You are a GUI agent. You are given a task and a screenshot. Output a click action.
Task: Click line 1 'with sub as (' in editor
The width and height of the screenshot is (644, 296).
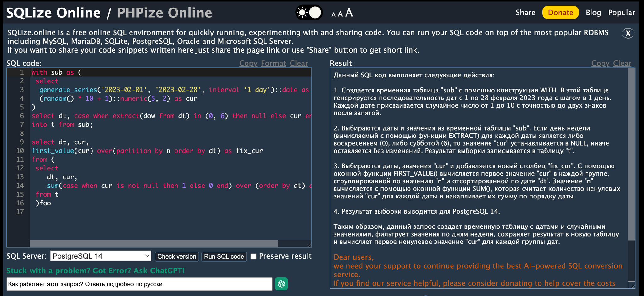(x=57, y=72)
